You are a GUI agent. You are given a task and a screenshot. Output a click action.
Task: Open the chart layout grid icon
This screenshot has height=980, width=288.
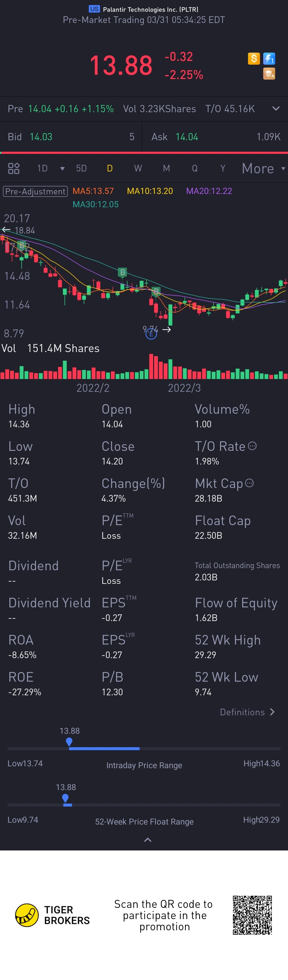(x=14, y=168)
